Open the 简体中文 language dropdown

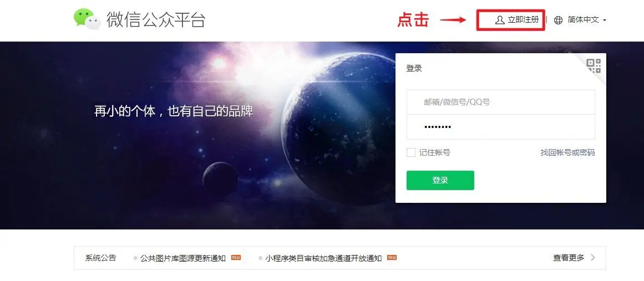(583, 20)
